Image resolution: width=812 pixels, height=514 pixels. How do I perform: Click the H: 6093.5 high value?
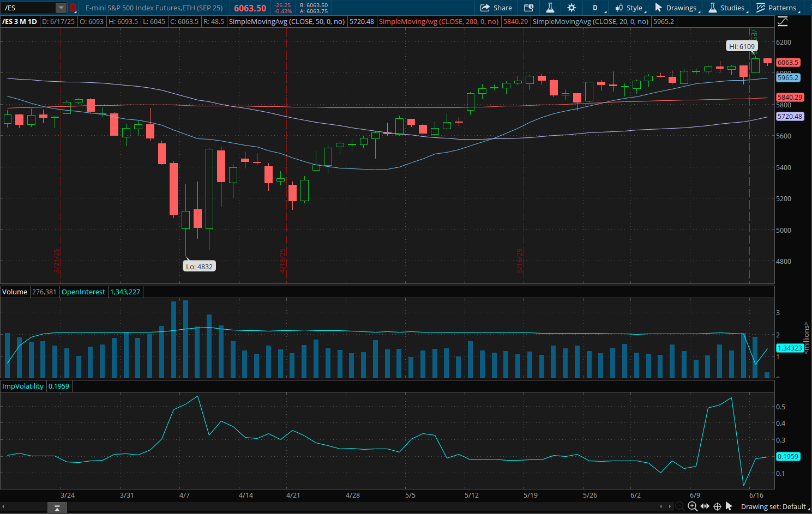pos(123,21)
